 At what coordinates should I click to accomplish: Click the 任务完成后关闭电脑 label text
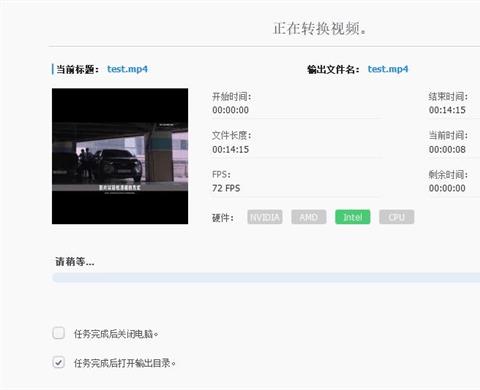[116, 334]
